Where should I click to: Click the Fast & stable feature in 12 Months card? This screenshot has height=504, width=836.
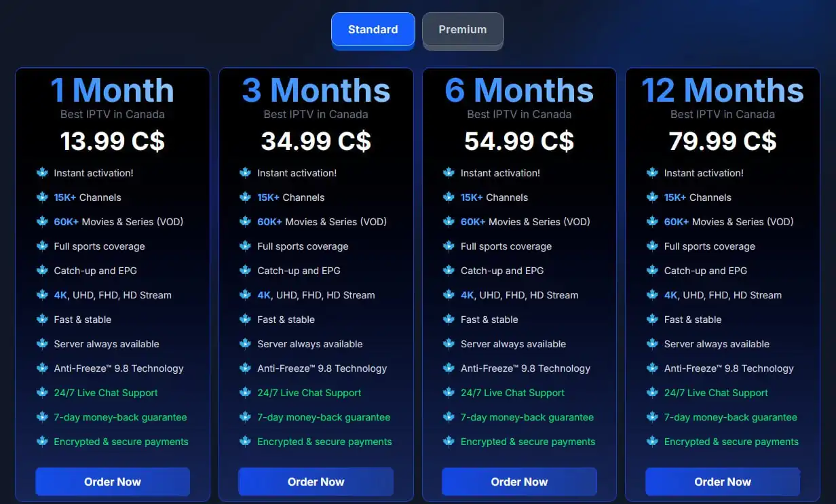click(692, 319)
